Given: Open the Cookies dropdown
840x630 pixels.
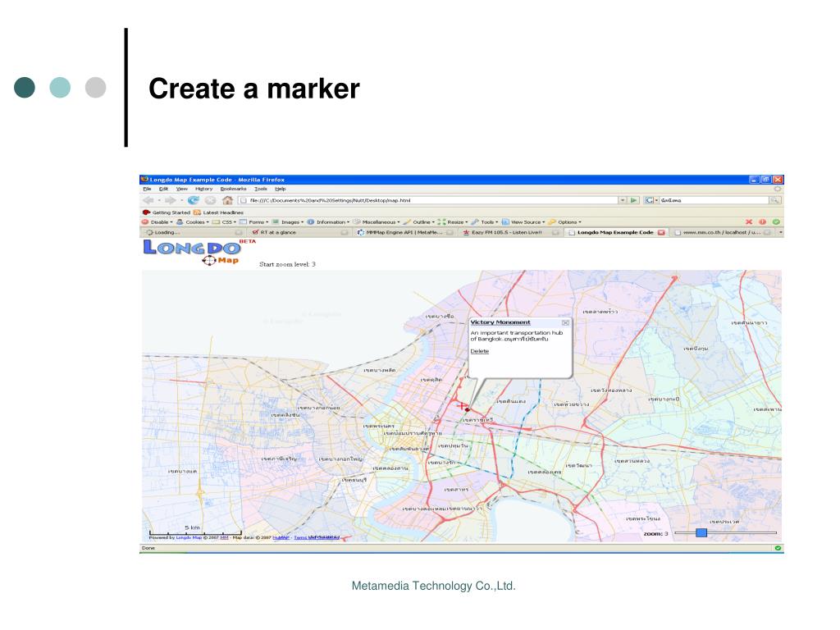Looking at the screenshot, I should [x=192, y=221].
